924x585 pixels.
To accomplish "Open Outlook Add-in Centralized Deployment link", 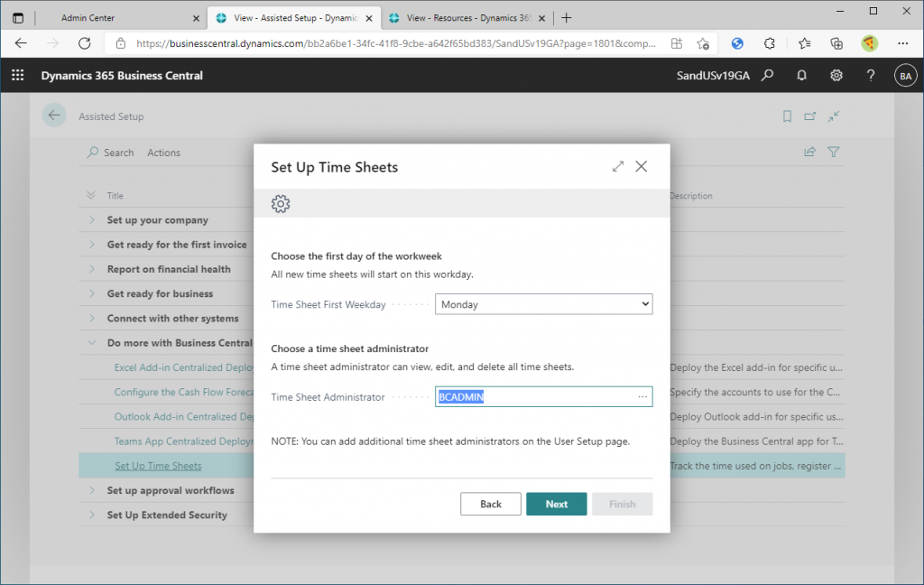I will (x=184, y=417).
